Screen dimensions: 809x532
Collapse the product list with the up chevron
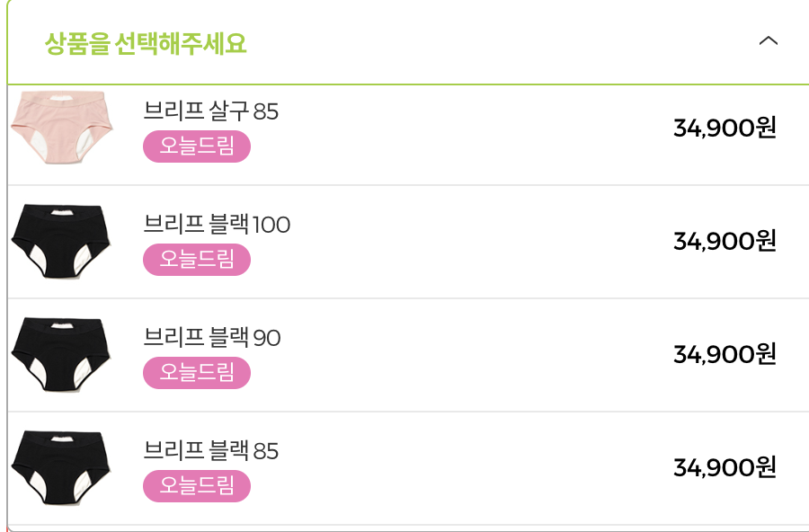coord(769,40)
